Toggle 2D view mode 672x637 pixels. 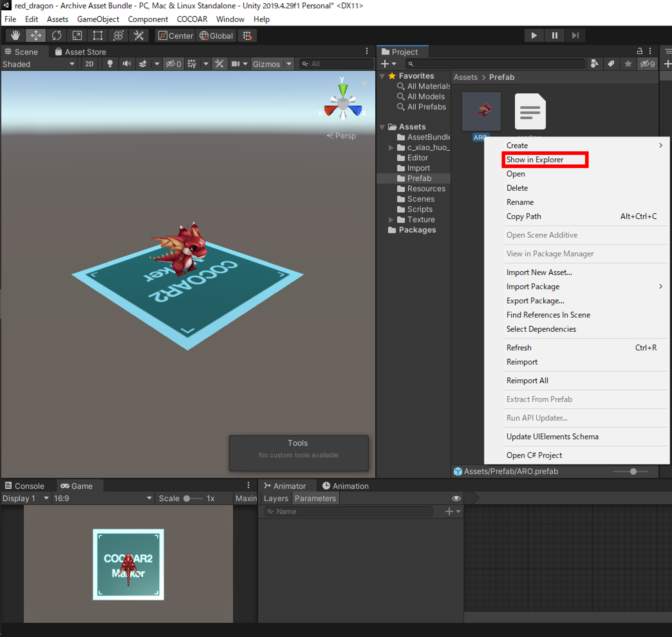(x=89, y=64)
